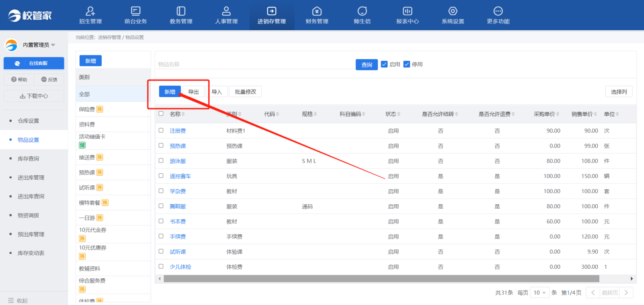Click 新增 button above category list
Image resolution: width=644 pixels, height=305 pixels.
(91, 61)
